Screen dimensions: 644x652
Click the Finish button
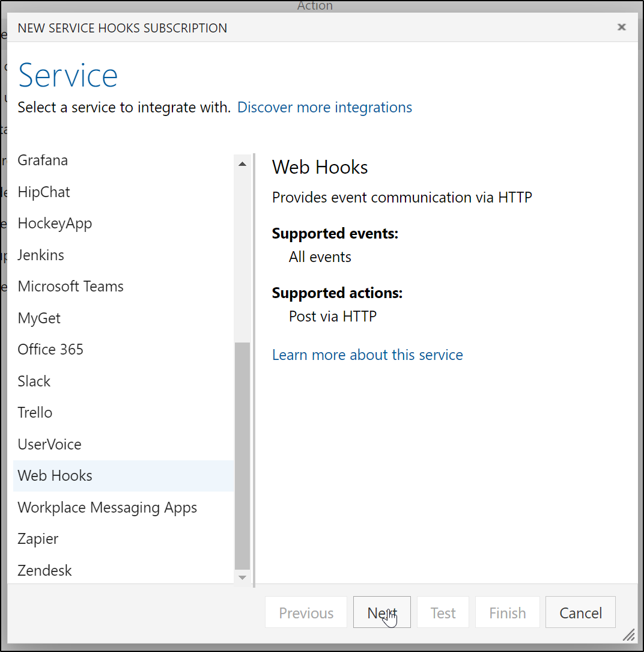point(507,612)
